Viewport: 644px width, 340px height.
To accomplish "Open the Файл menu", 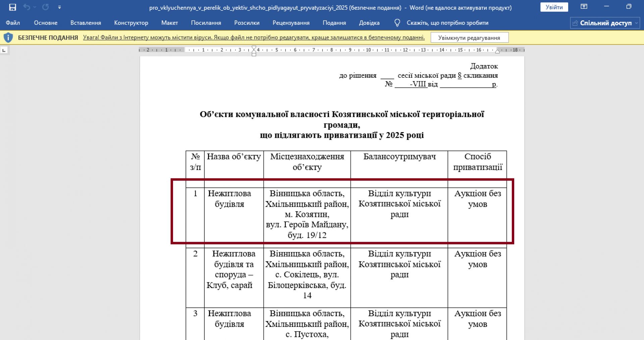I will [13, 23].
